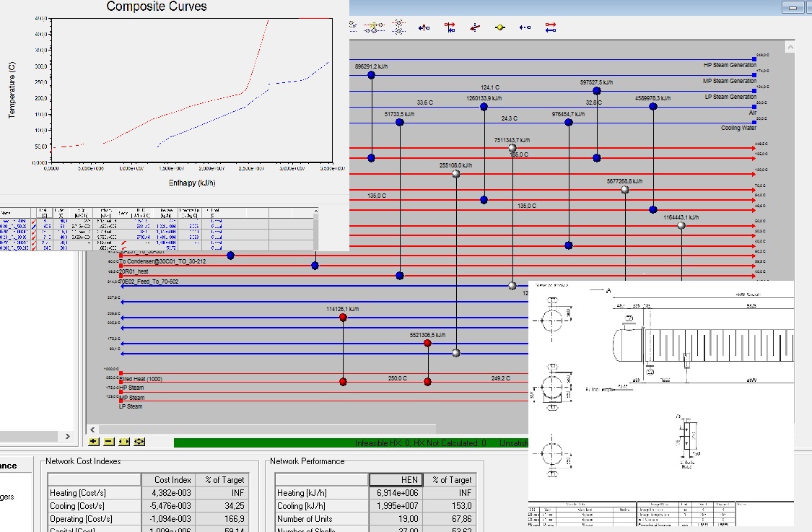Click the HEN column header in Network Performance

point(397,479)
